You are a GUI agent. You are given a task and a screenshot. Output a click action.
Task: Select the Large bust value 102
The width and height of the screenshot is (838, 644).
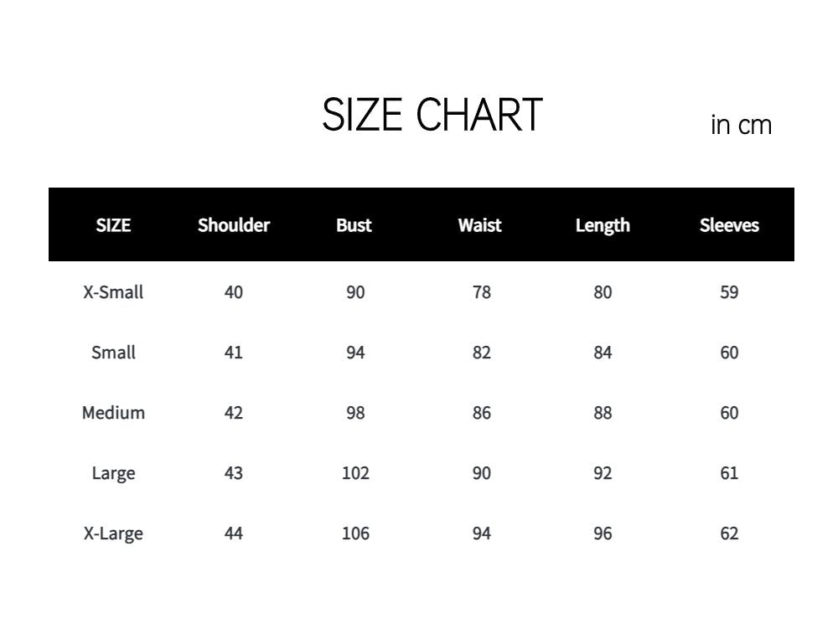pyautogui.click(x=355, y=473)
